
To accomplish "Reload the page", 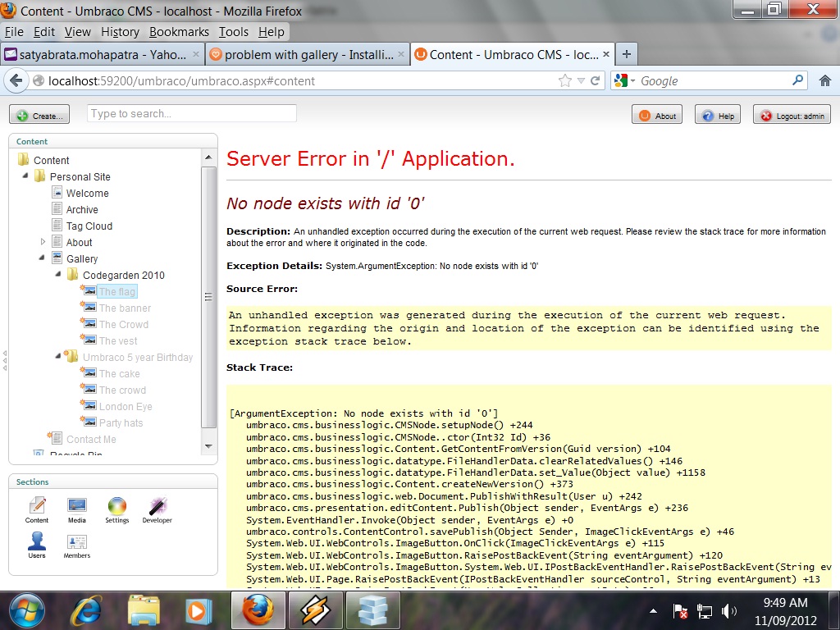I will pyautogui.click(x=596, y=81).
